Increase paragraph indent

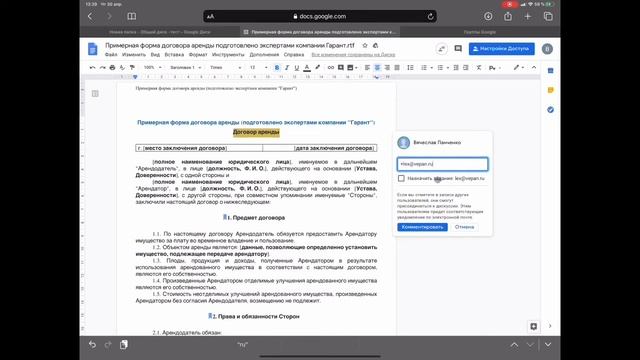[x=466, y=67]
